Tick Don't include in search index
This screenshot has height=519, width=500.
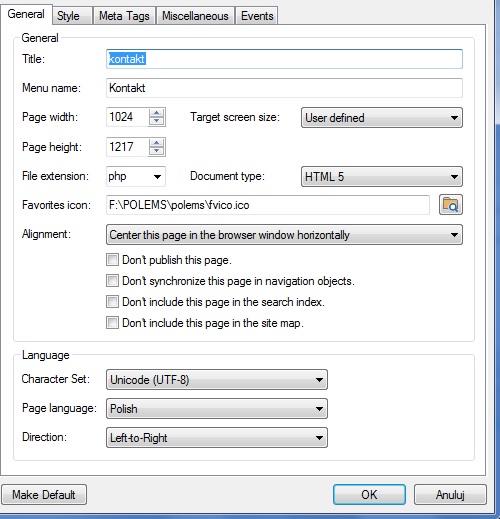coord(112,301)
